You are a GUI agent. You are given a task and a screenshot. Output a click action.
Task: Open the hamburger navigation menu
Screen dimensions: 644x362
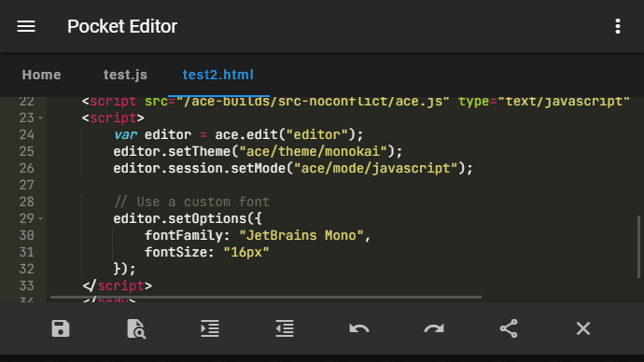pyautogui.click(x=26, y=26)
